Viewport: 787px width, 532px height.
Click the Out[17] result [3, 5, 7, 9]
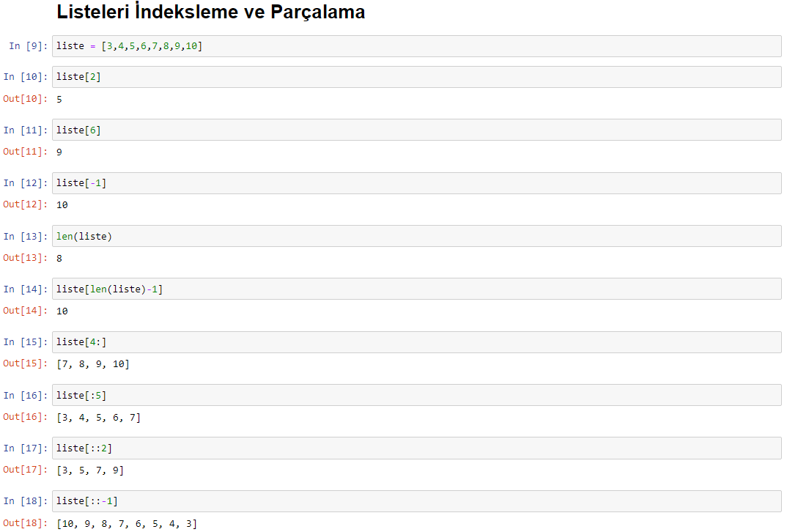coord(90,470)
